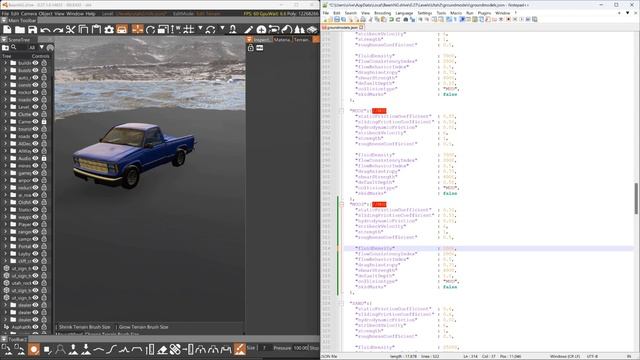Select the terrain eraser tool
Screen dimensions: 640x360
[162, 349]
